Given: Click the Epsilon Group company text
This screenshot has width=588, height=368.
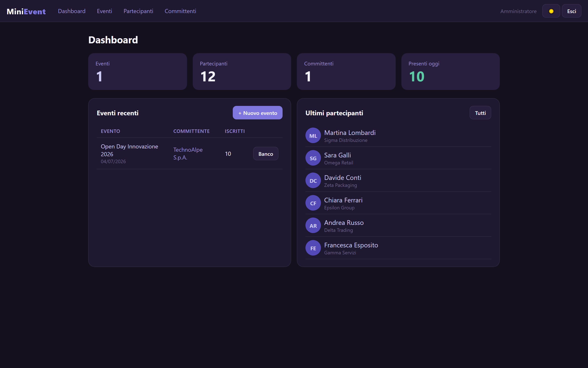Looking at the screenshot, I should click(x=339, y=208).
